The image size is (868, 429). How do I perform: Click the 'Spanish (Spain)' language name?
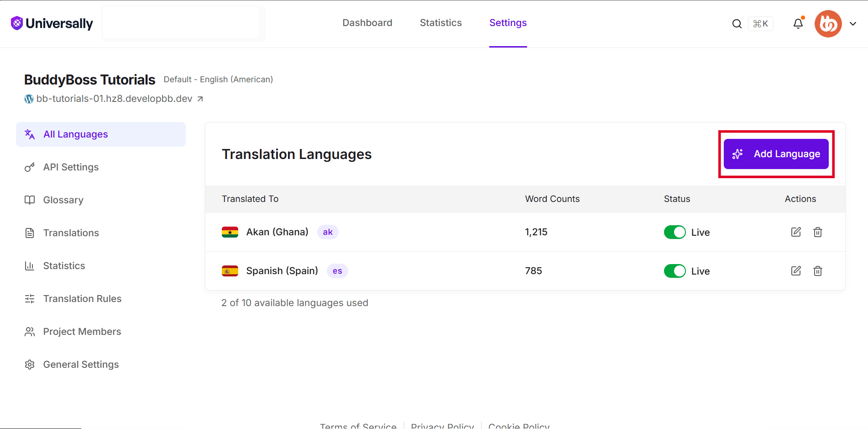click(282, 271)
